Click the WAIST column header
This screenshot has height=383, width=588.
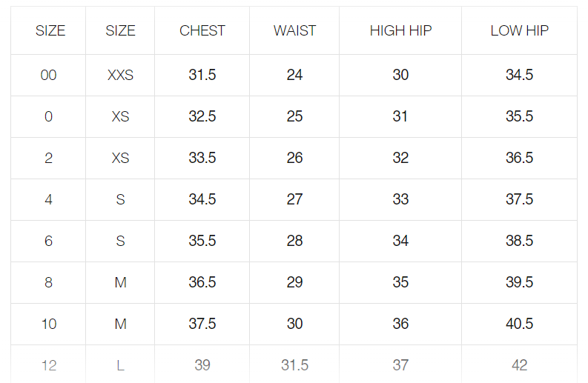(294, 30)
